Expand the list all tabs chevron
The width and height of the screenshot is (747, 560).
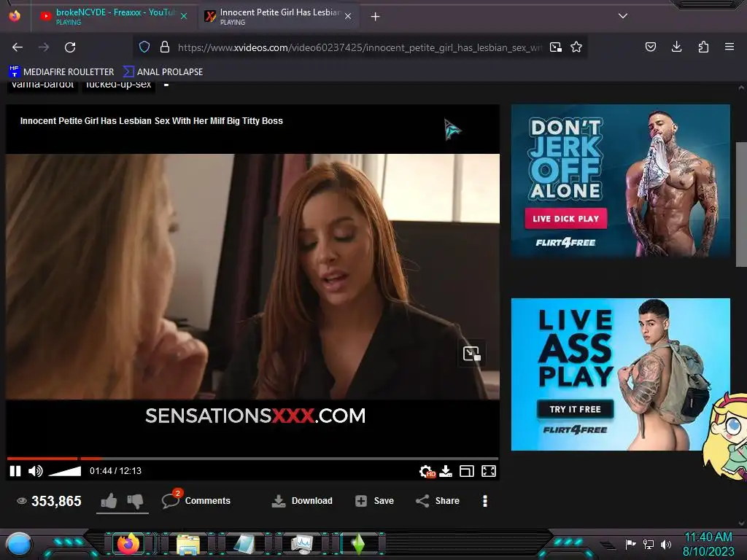click(x=622, y=16)
